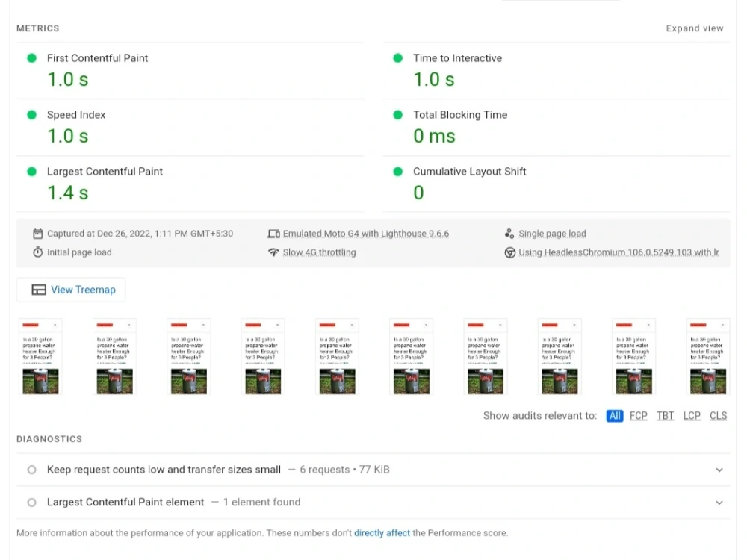The image size is (747, 560).
Task: Click the treemap grid icon
Action: (39, 290)
